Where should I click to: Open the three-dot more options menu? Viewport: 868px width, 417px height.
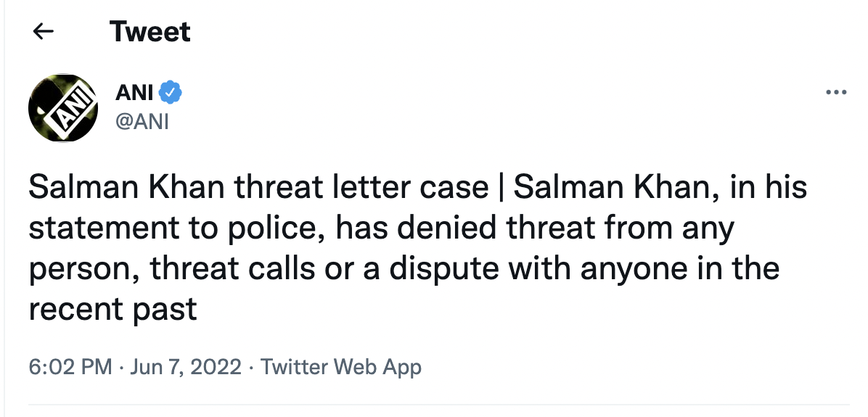click(x=836, y=92)
